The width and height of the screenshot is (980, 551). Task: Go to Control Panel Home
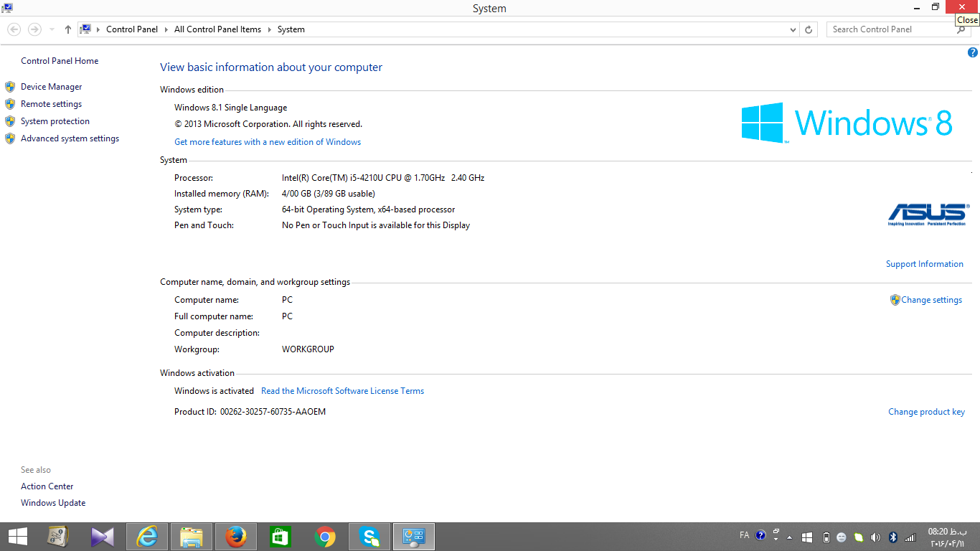click(60, 61)
